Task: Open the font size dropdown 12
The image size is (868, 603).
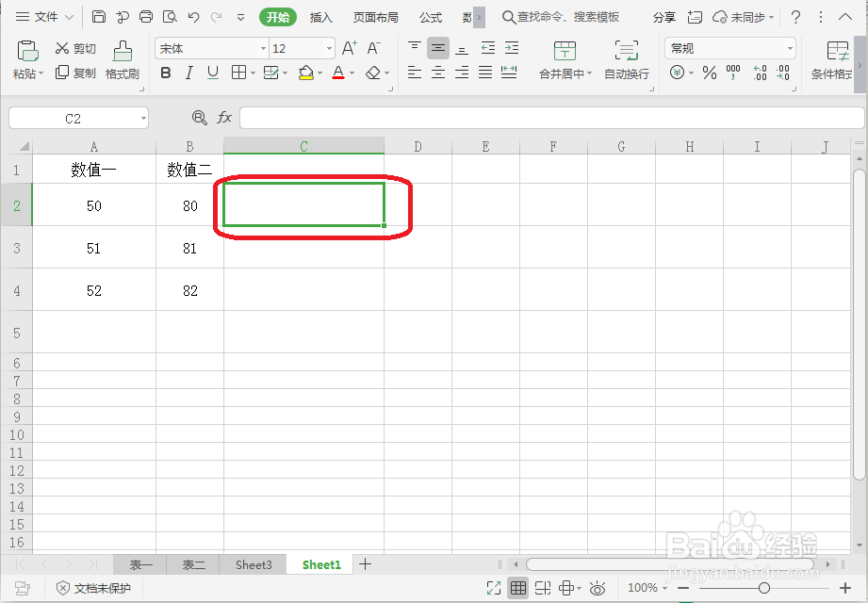Action: pos(329,49)
